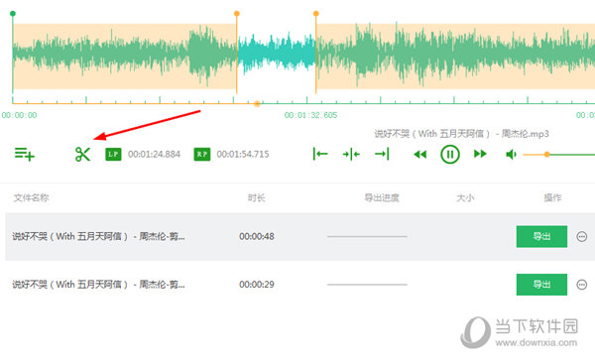Click the add-to-list icon
This screenshot has height=364, width=595.
coord(25,154)
